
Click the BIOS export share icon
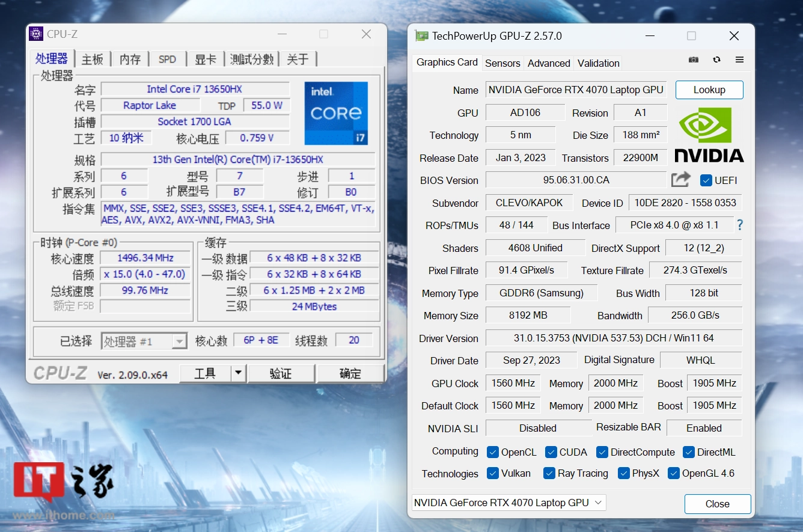coord(681,180)
